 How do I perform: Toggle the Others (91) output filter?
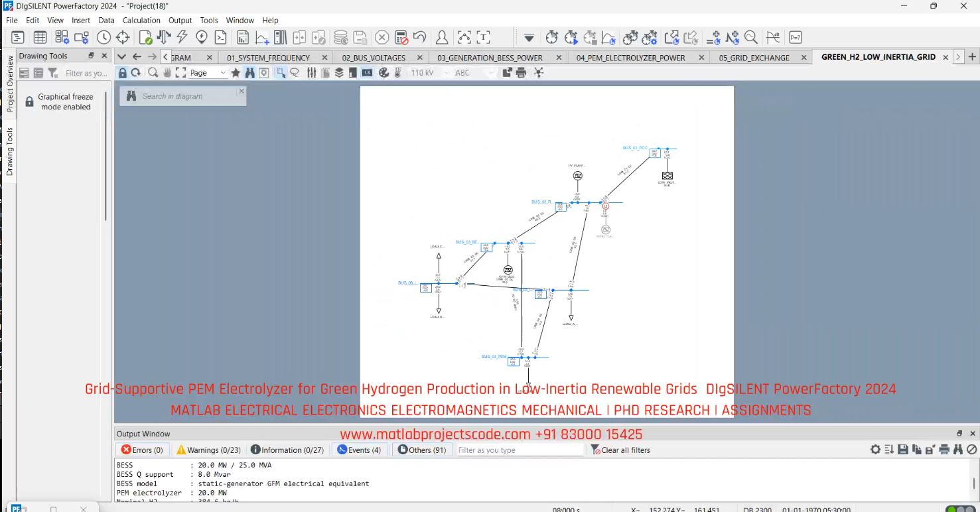(422, 450)
